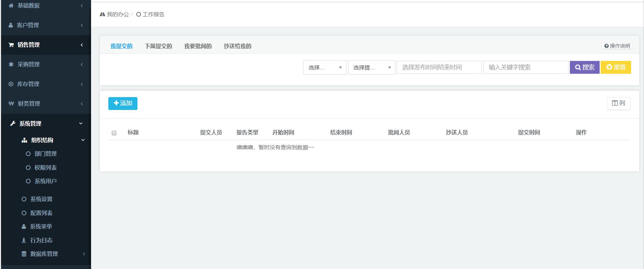Expand the 销售管理 menu chevron

[82, 45]
